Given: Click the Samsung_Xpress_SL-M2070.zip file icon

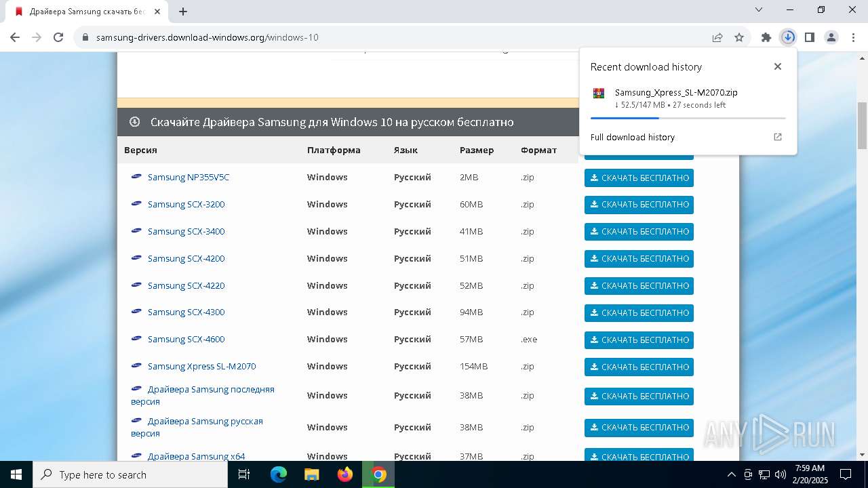Looking at the screenshot, I should 598,94.
